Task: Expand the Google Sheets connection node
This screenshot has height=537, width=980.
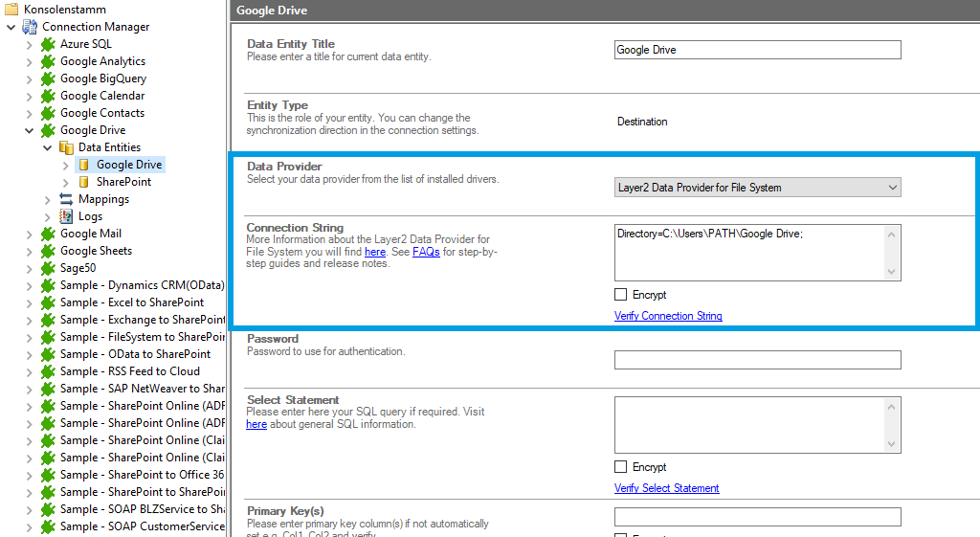Action: 30,252
